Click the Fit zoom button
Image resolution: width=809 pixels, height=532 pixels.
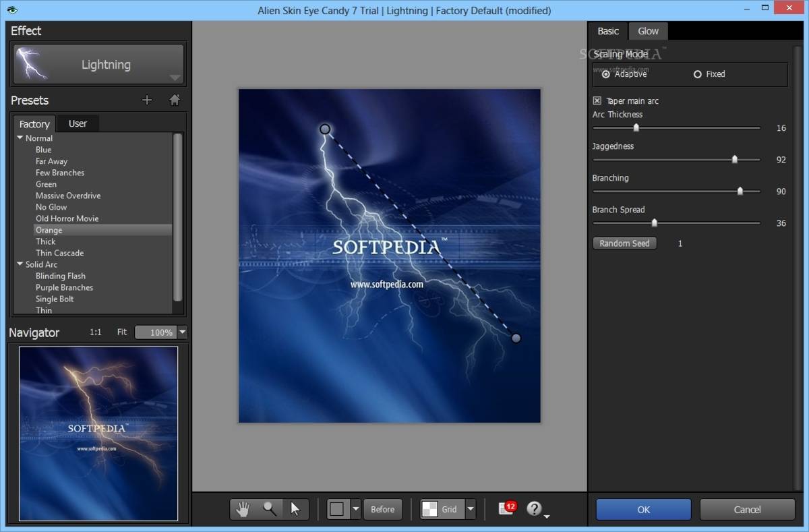[x=122, y=332]
